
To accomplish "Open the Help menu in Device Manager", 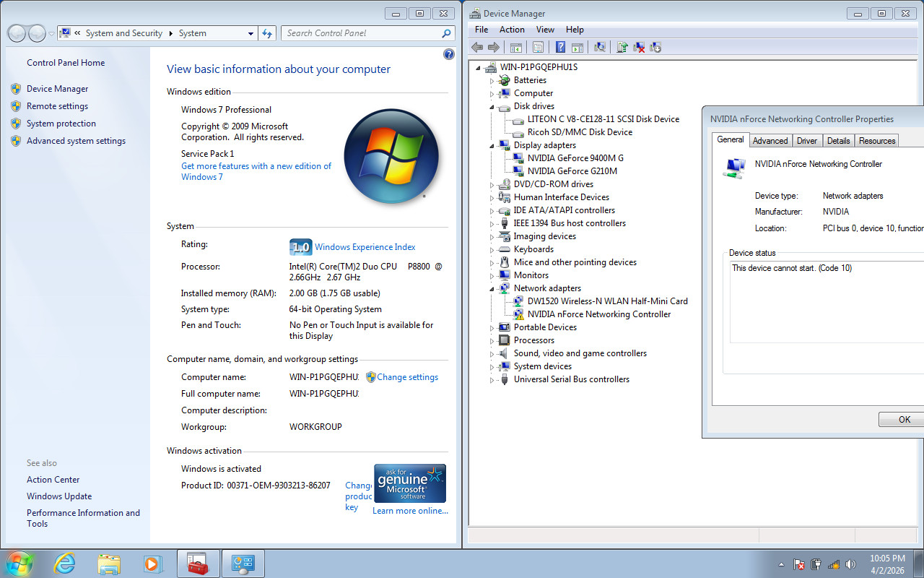I will 575,30.
